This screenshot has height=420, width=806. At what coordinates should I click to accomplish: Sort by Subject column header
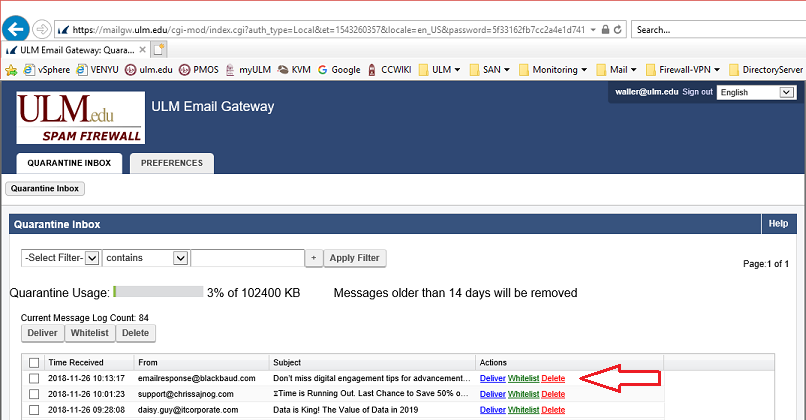(287, 362)
